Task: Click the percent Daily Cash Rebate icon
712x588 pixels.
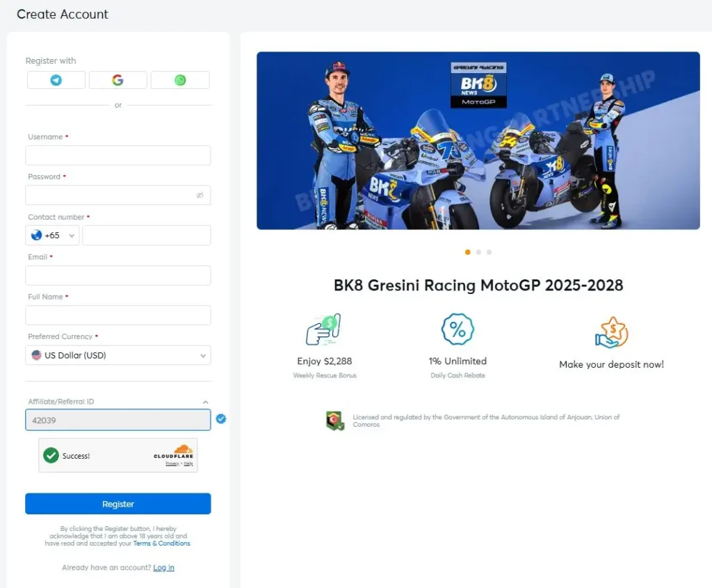Action: [458, 329]
